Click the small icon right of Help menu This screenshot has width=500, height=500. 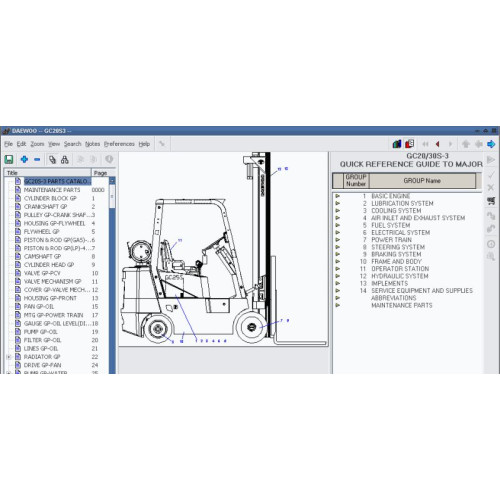click(162, 144)
